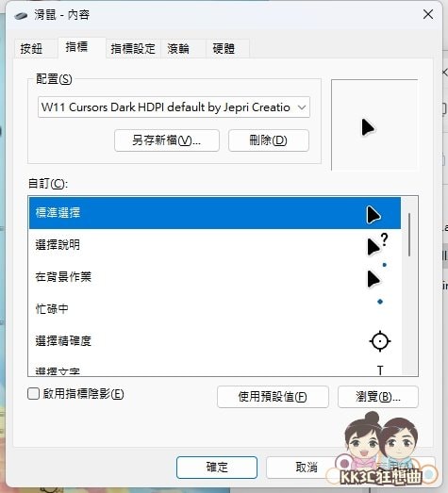The height and width of the screenshot is (493, 448).
Task: Click the 使用預設值(F) button
Action: pos(273,397)
